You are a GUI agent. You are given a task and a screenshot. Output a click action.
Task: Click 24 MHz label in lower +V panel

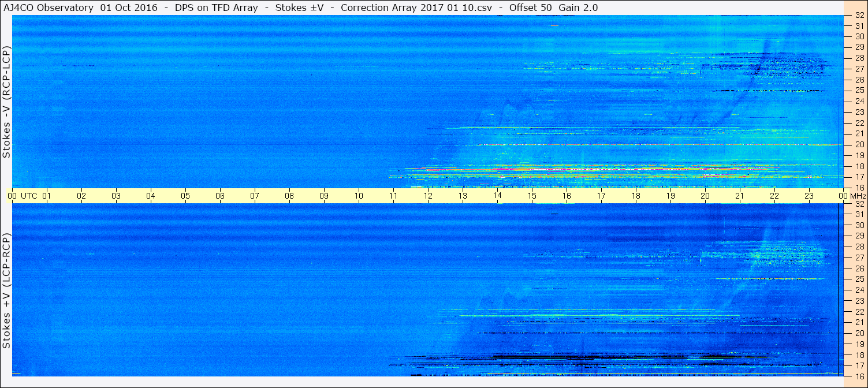tap(859, 290)
